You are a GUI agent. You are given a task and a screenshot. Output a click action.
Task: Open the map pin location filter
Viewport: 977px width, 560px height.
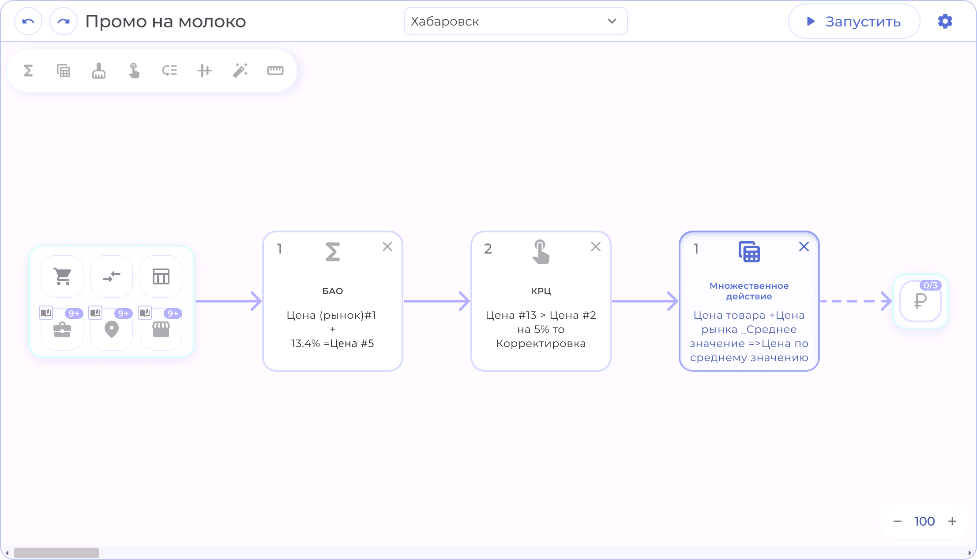coord(112,329)
